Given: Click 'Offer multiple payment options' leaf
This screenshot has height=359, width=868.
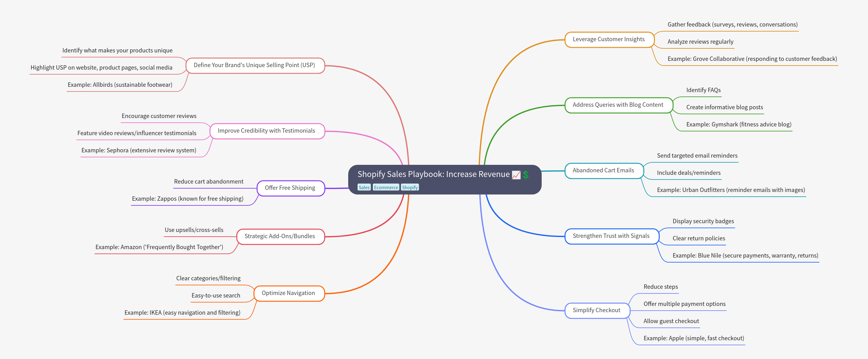Looking at the screenshot, I should point(684,304).
